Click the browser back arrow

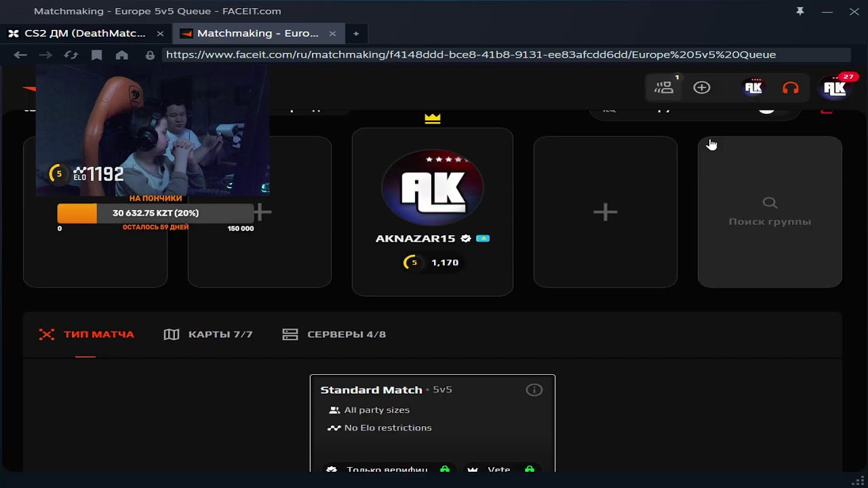pos(20,55)
